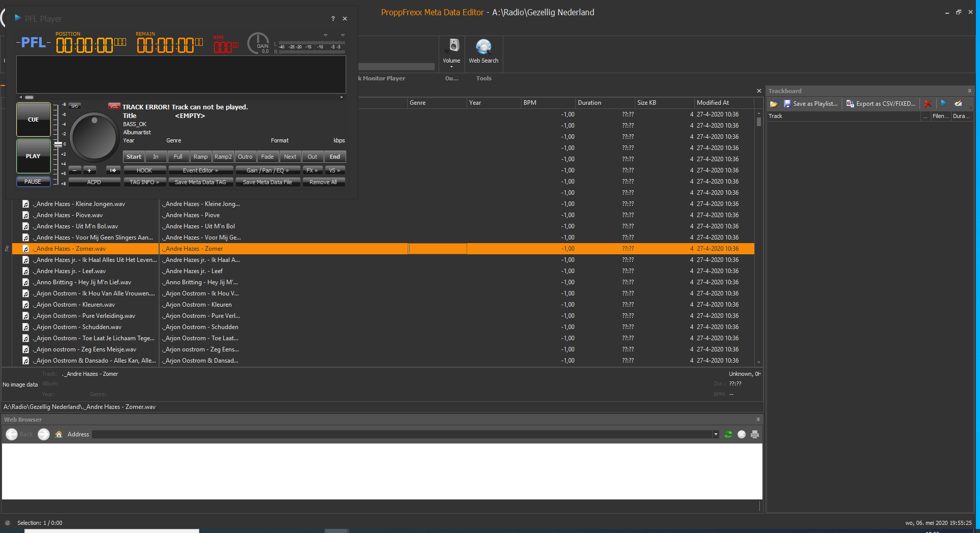Click Save Meta Data File button
Viewport: 980px width, 533px height.
click(267, 182)
